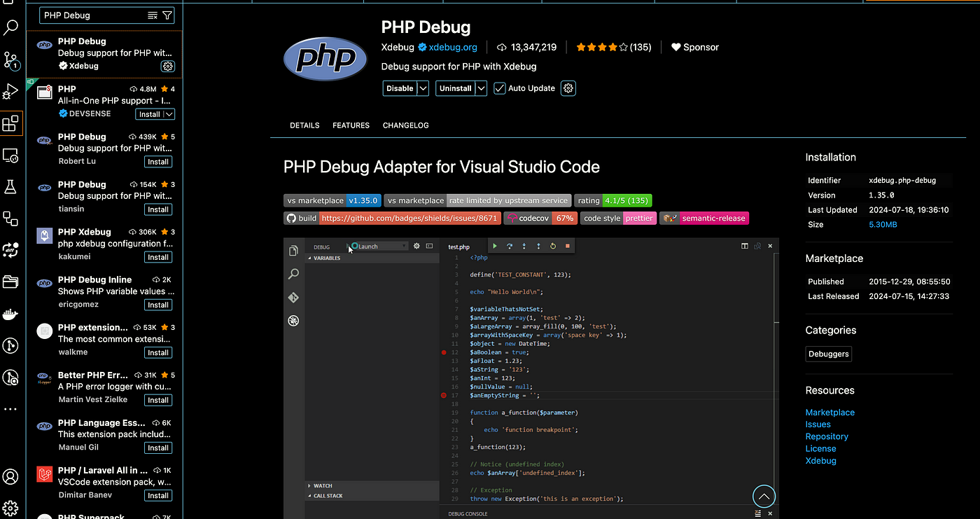The width and height of the screenshot is (980, 519).
Task: Select PHP Debug by Xdebug list item
Action: 104,54
